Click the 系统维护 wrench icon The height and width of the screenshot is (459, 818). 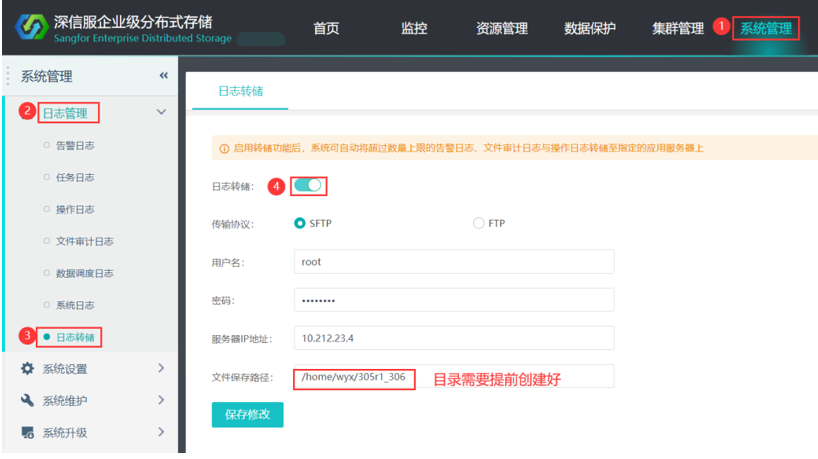[28, 401]
